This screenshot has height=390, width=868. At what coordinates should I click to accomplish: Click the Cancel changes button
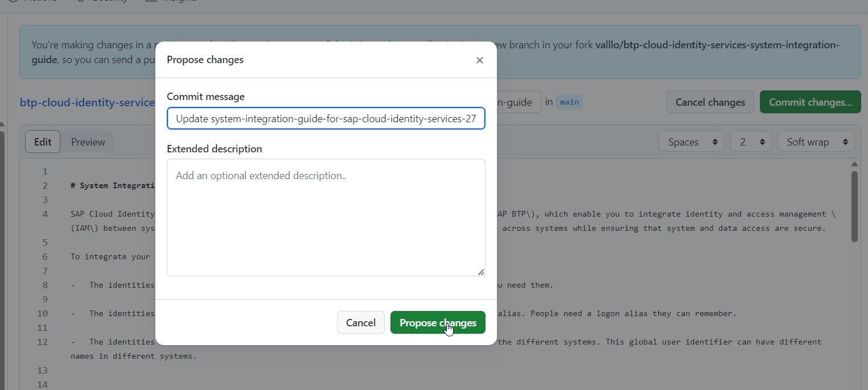click(710, 102)
